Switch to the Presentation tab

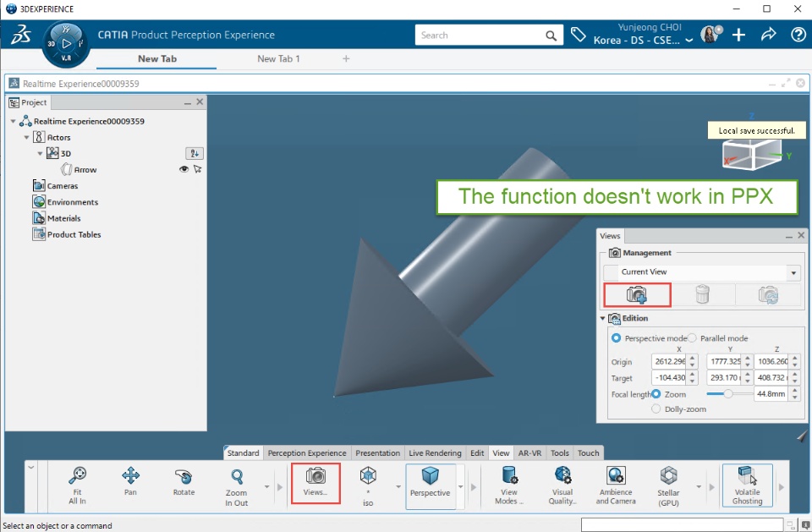[x=377, y=452]
